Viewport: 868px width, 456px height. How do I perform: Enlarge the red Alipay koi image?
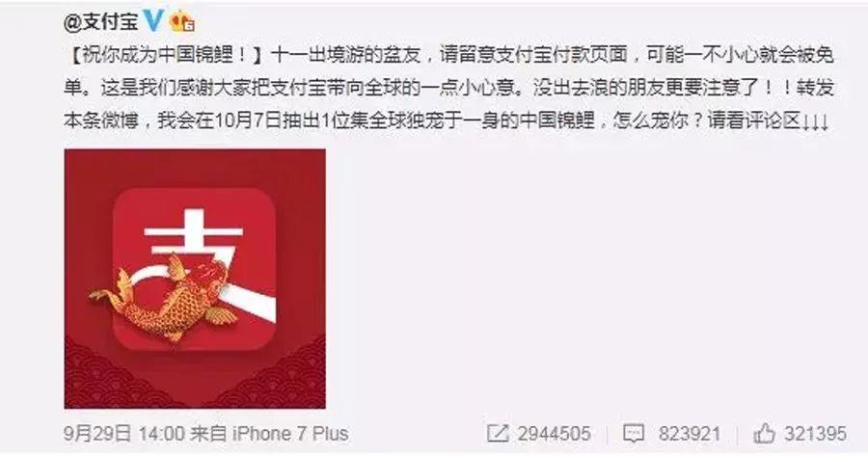point(195,279)
